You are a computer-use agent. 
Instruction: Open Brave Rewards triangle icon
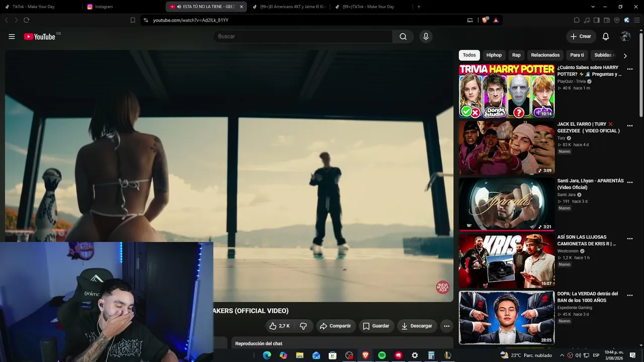tap(496, 20)
